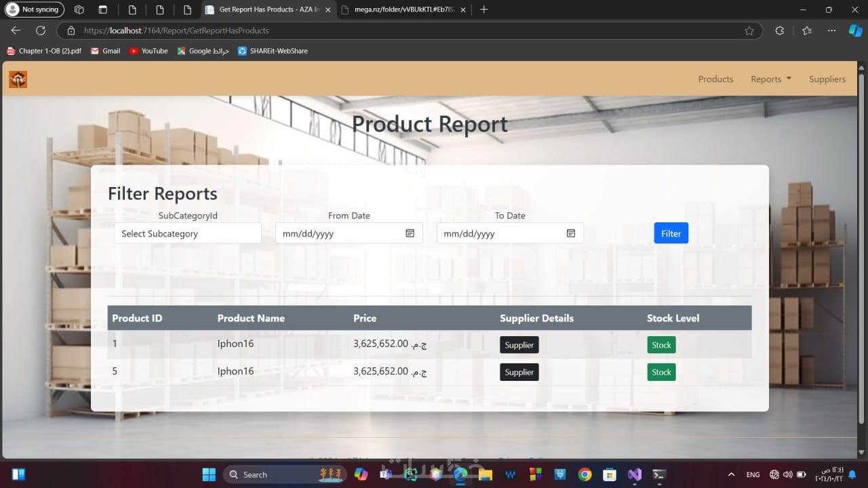Open the Copilot sidebar icon in Edge

[856, 30]
